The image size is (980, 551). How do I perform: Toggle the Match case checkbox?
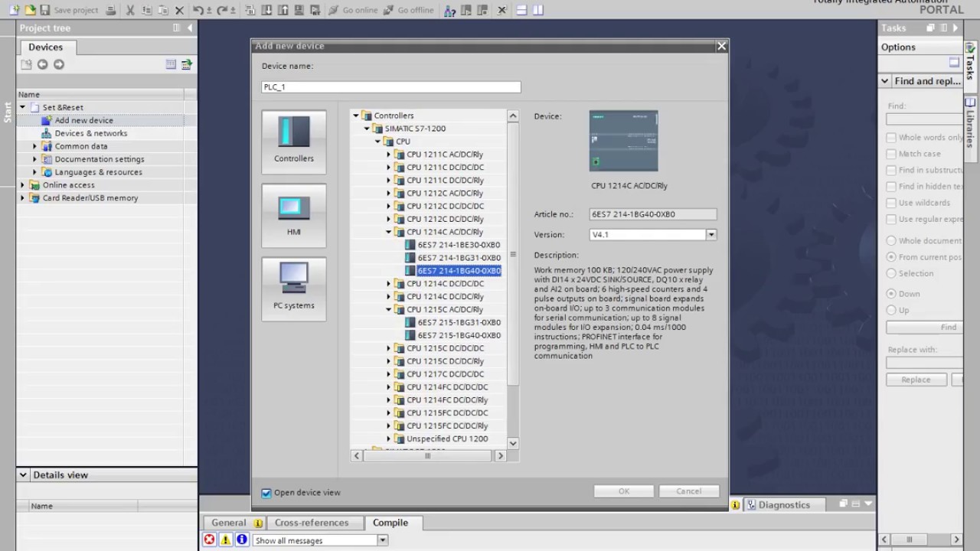pos(891,154)
